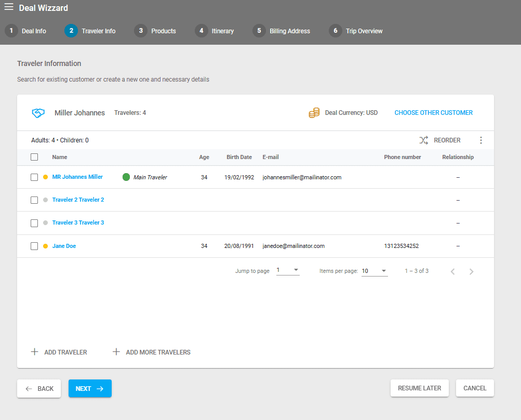The width and height of the screenshot is (521, 420).
Task: Go to next page with right chevron
Action: coord(471,271)
